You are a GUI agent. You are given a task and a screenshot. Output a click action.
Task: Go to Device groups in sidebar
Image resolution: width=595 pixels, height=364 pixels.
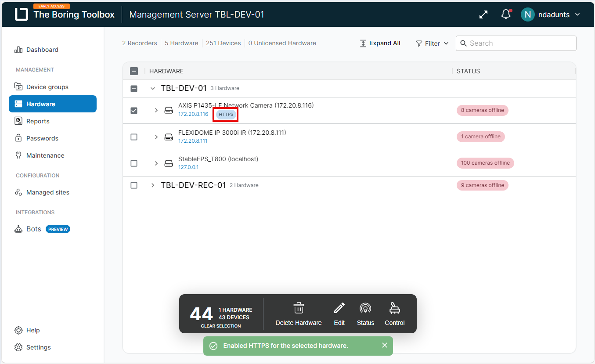click(x=47, y=87)
